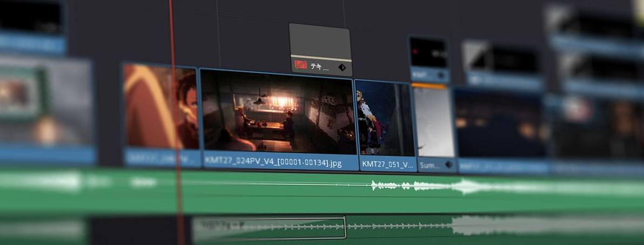The height and width of the screenshot is (245, 644).
Task: Click the Sum... clip name label
Action: coord(431,165)
